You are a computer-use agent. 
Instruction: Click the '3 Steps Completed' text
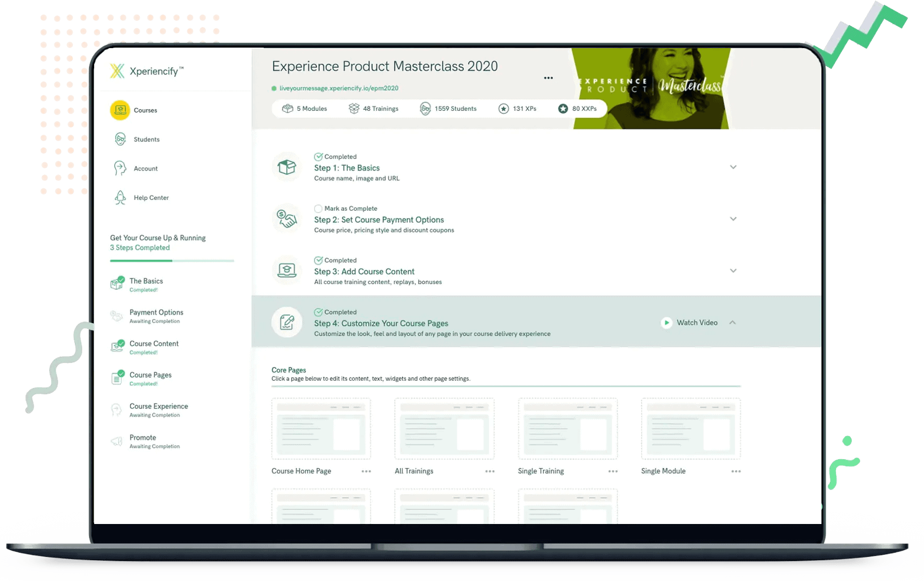(x=140, y=248)
